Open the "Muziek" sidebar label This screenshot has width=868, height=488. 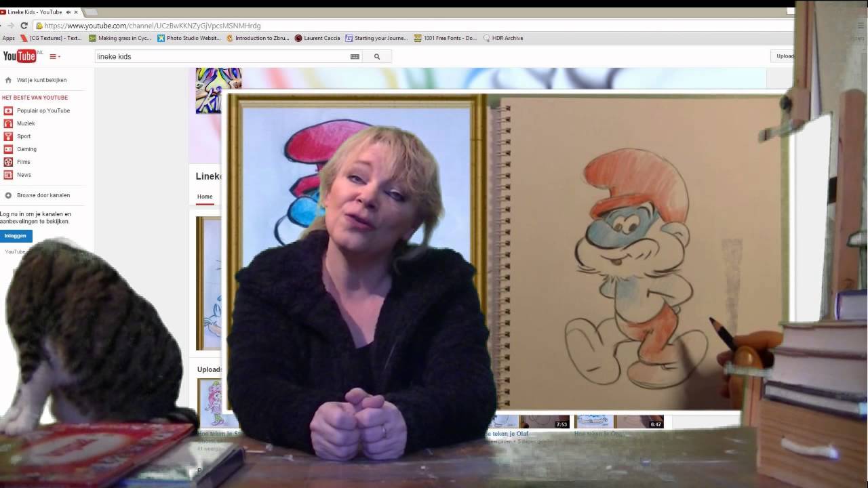pos(26,123)
